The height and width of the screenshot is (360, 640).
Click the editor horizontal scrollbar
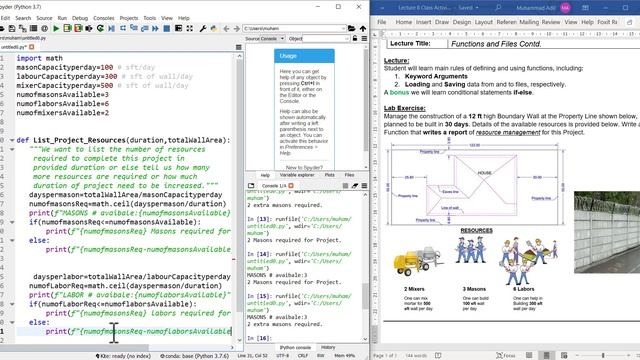(74, 348)
